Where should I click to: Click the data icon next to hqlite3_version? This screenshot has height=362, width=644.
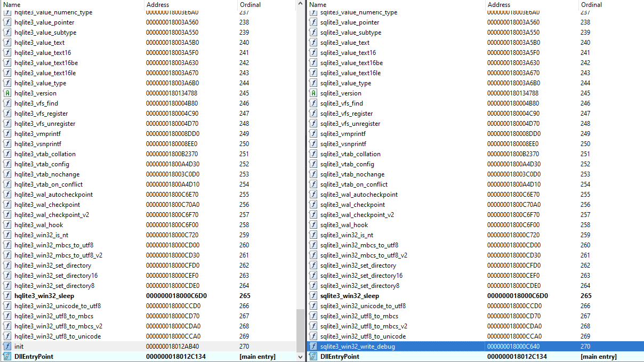point(7,93)
